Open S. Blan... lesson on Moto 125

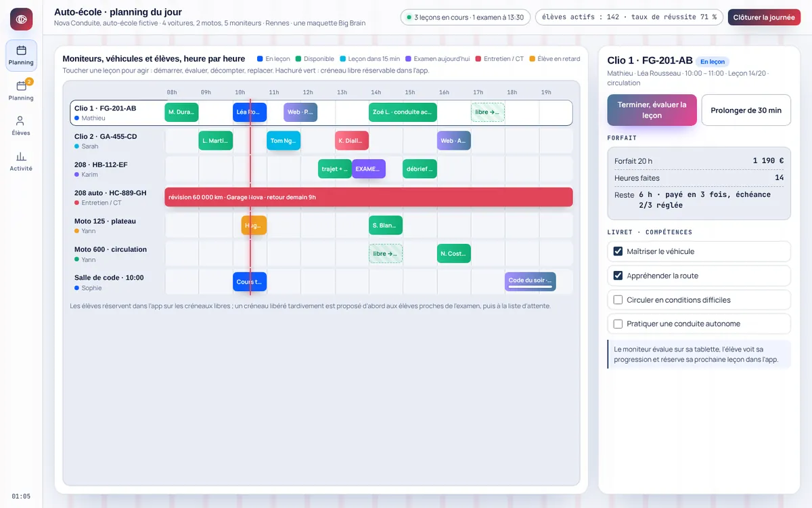pyautogui.click(x=386, y=226)
